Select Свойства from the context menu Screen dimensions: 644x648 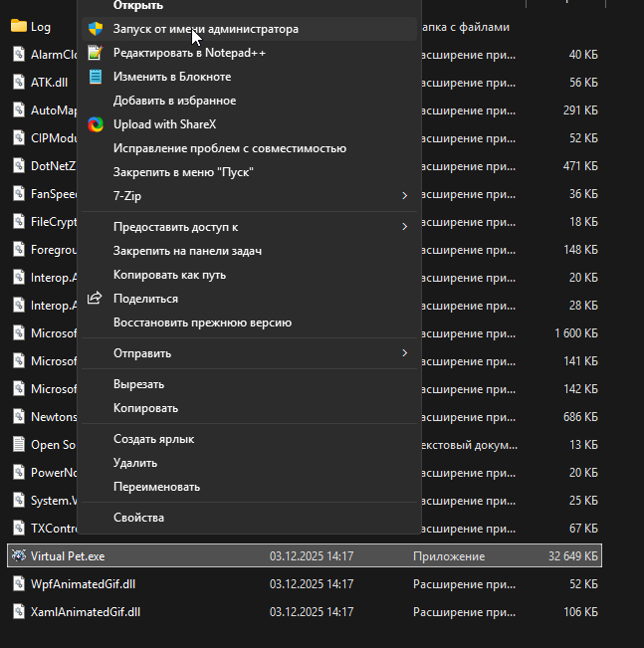[x=138, y=518]
